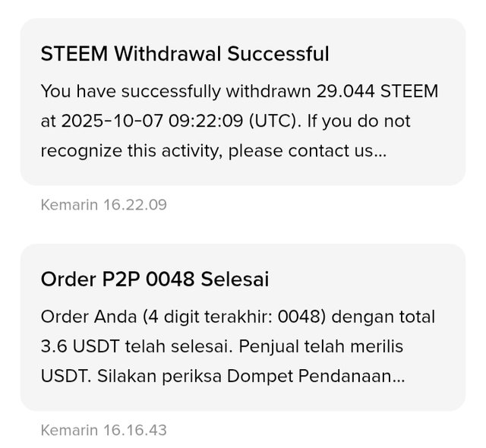The height and width of the screenshot is (448, 486).
Task: Select the 2025-10-07 09:22:09 withdrawal time
Action: click(x=166, y=121)
